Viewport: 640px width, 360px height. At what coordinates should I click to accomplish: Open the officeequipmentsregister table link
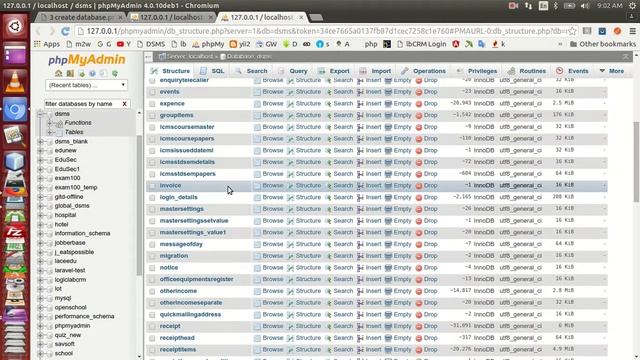coord(196,280)
